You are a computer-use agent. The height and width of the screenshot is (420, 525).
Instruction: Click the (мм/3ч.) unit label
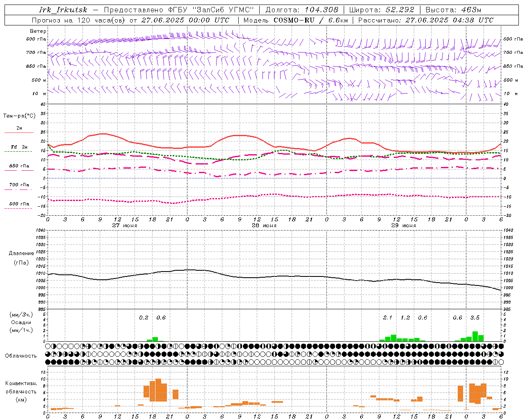pos(21,315)
